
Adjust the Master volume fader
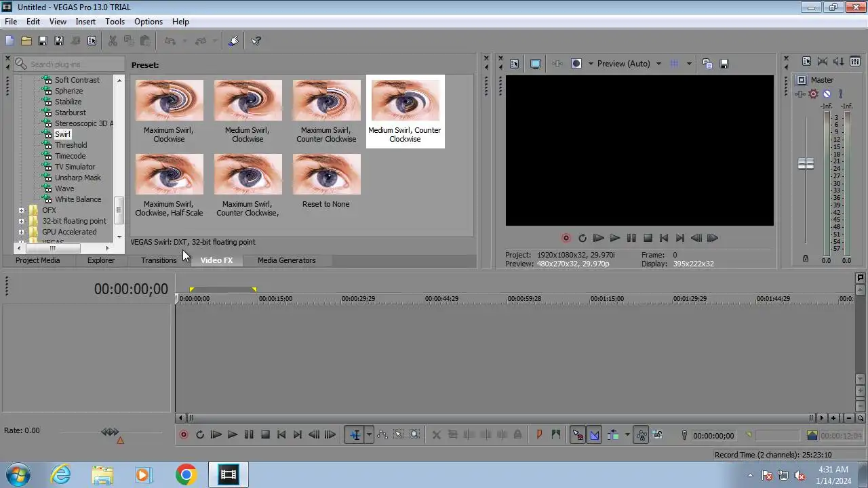click(806, 164)
